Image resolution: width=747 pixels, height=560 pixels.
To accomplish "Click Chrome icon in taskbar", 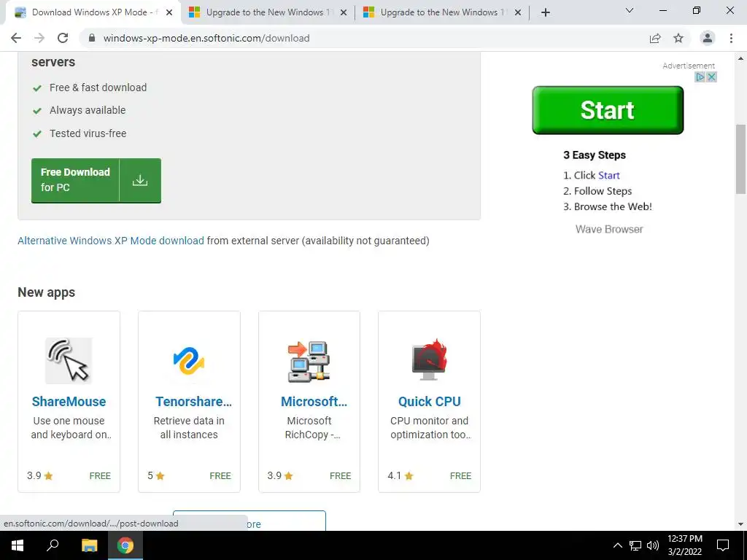I will click(125, 545).
